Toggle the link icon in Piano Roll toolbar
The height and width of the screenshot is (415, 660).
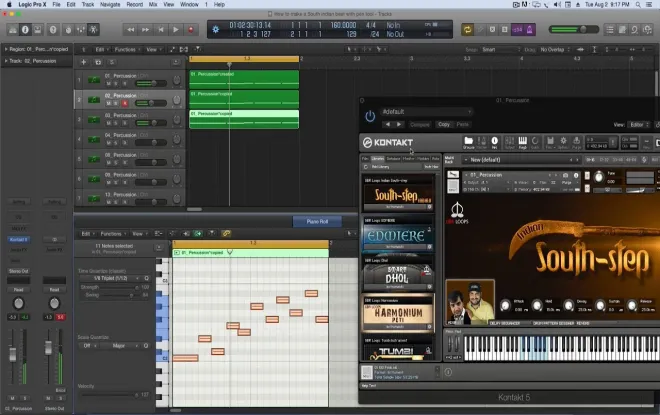(x=226, y=234)
